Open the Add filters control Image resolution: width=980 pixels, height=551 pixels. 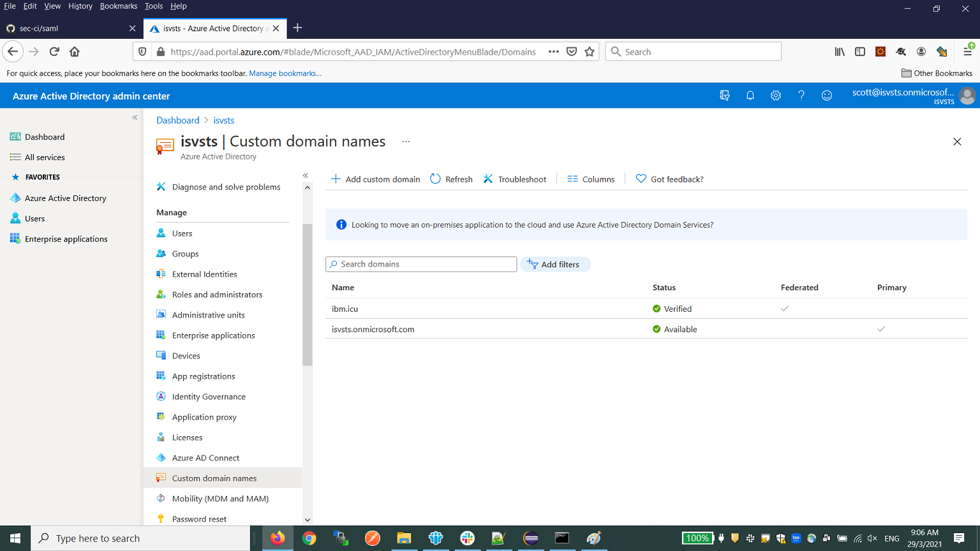pyautogui.click(x=555, y=264)
